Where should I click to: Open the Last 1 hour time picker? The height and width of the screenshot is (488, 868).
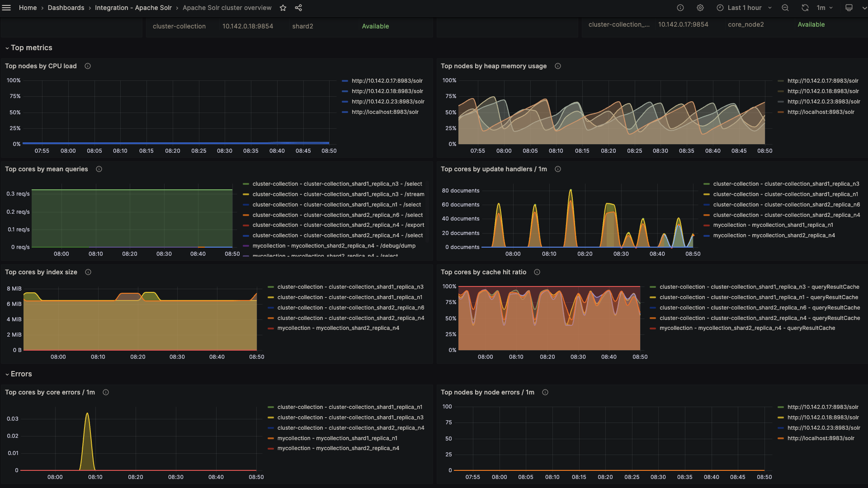click(744, 8)
